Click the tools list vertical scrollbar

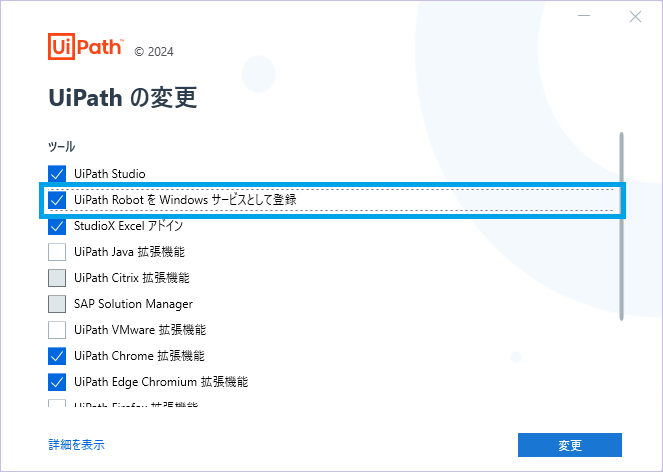click(x=621, y=226)
